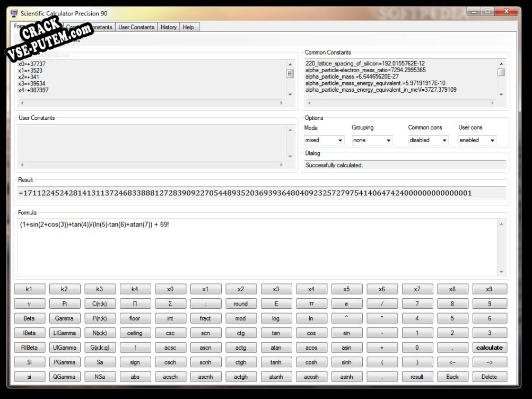532x399 pixels.
Task: Click the ^ power operator button
Action: click(x=346, y=318)
